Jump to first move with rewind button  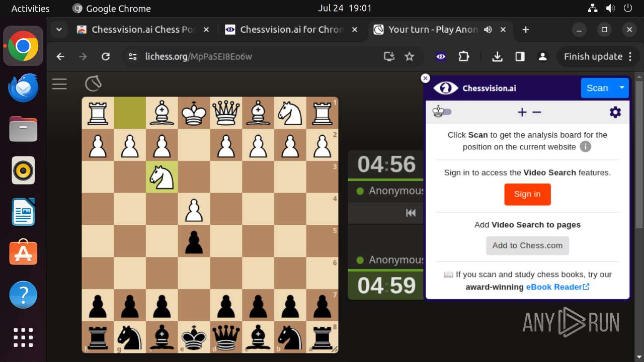point(411,213)
